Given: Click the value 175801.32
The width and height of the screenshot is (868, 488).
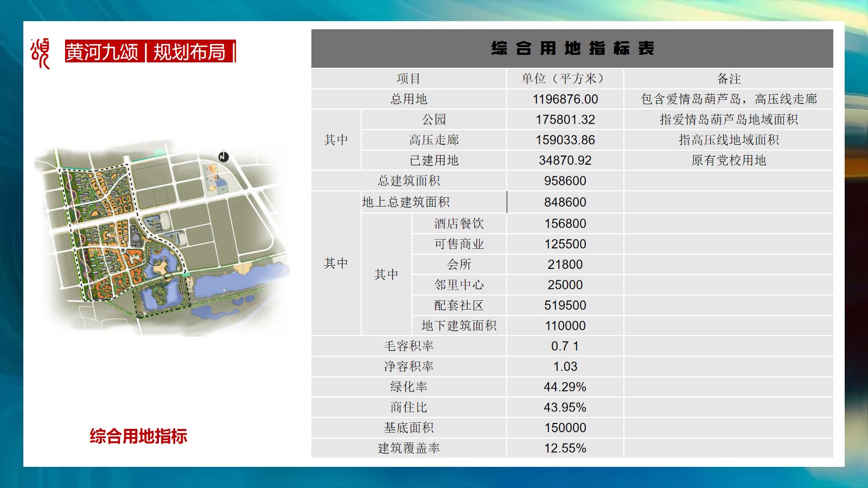Looking at the screenshot, I should pos(565,120).
